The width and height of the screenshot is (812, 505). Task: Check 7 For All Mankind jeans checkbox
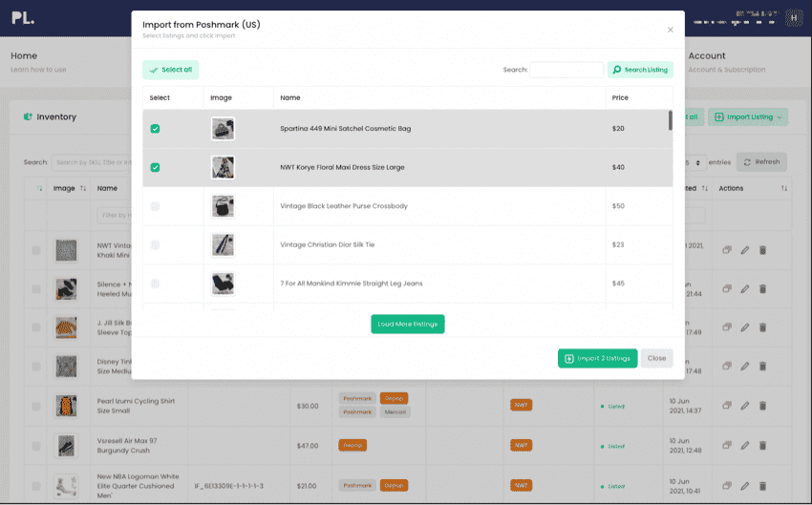[155, 284]
